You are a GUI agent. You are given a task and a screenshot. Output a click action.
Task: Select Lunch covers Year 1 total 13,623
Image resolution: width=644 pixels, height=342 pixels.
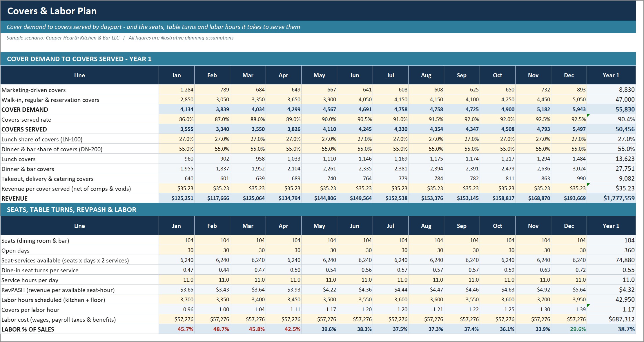(611, 159)
